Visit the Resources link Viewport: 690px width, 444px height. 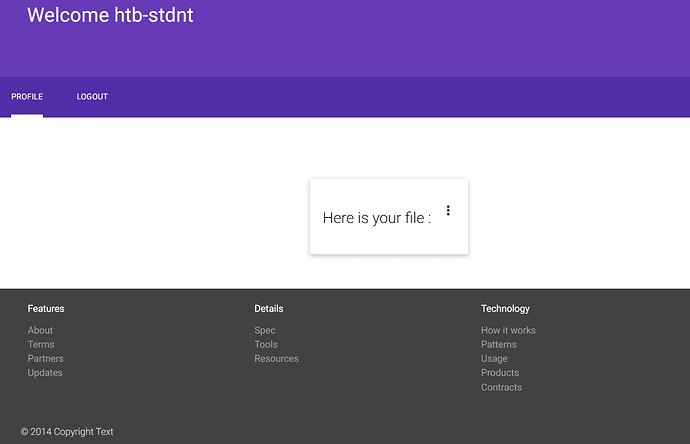pos(276,358)
